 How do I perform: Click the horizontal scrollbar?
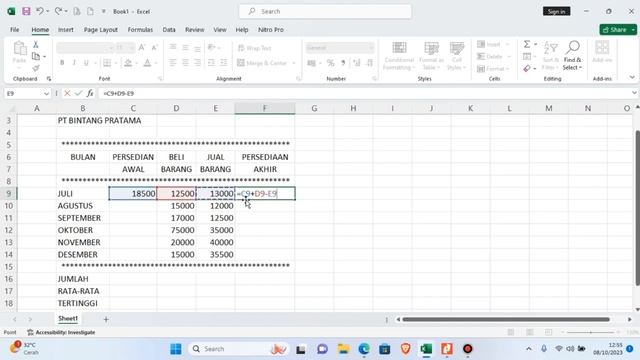click(506, 319)
